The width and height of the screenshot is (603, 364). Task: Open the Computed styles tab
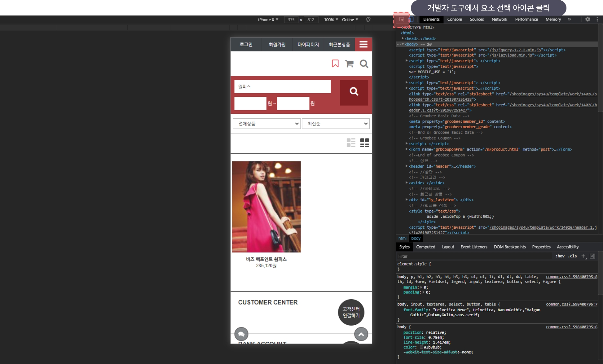pyautogui.click(x=425, y=247)
